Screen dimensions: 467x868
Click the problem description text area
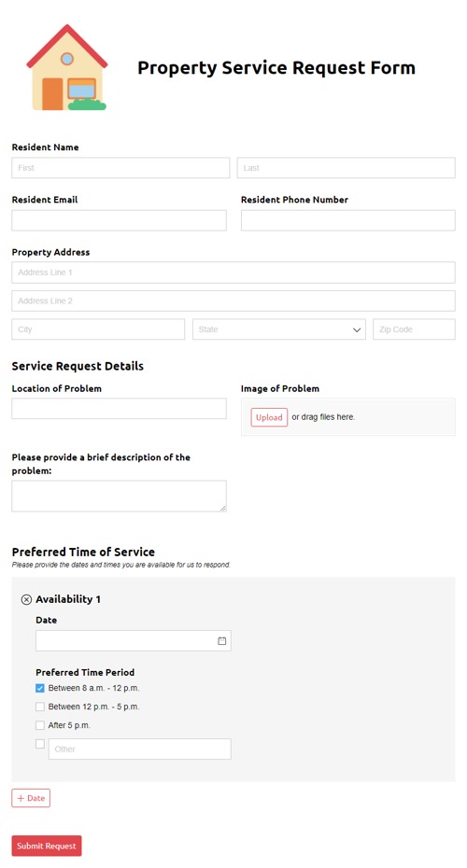[x=120, y=496]
